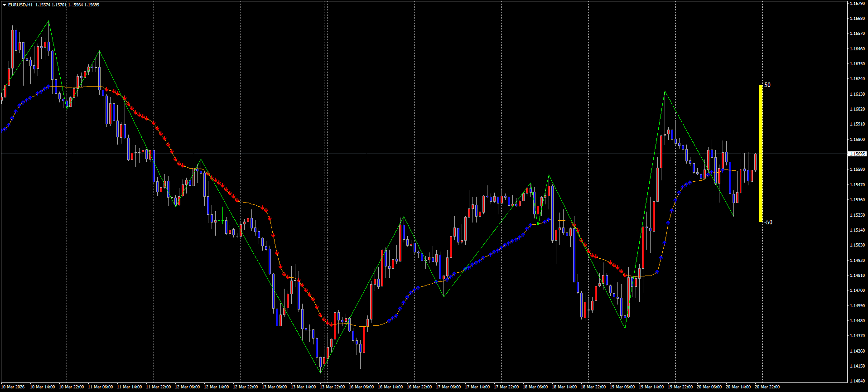Image resolution: width=868 pixels, height=392 pixels.
Task: Click the 1.16020 price axis label
Action: pyautogui.click(x=857, y=109)
